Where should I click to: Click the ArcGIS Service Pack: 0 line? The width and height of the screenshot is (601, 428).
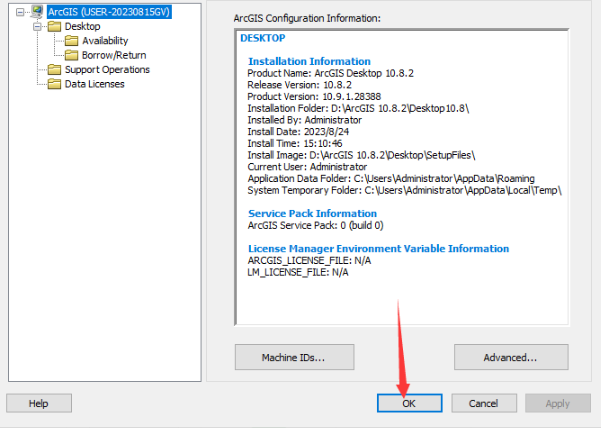pos(315,225)
